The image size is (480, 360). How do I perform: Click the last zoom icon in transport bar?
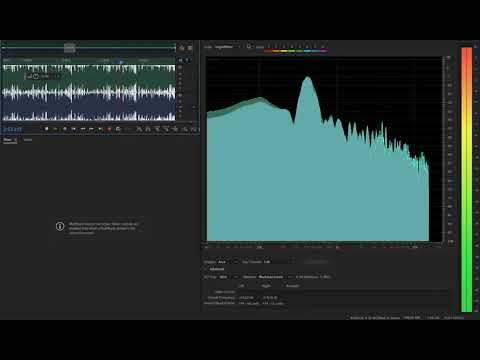click(x=194, y=129)
